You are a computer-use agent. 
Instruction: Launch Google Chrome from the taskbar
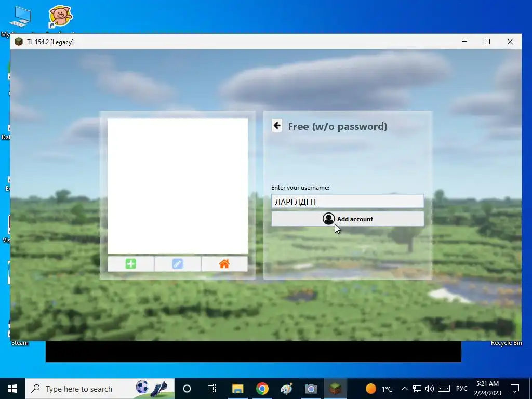coord(262,389)
